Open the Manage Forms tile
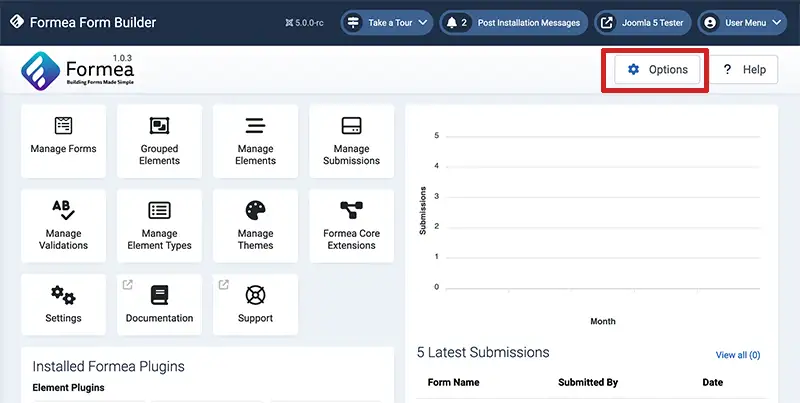 coord(63,141)
